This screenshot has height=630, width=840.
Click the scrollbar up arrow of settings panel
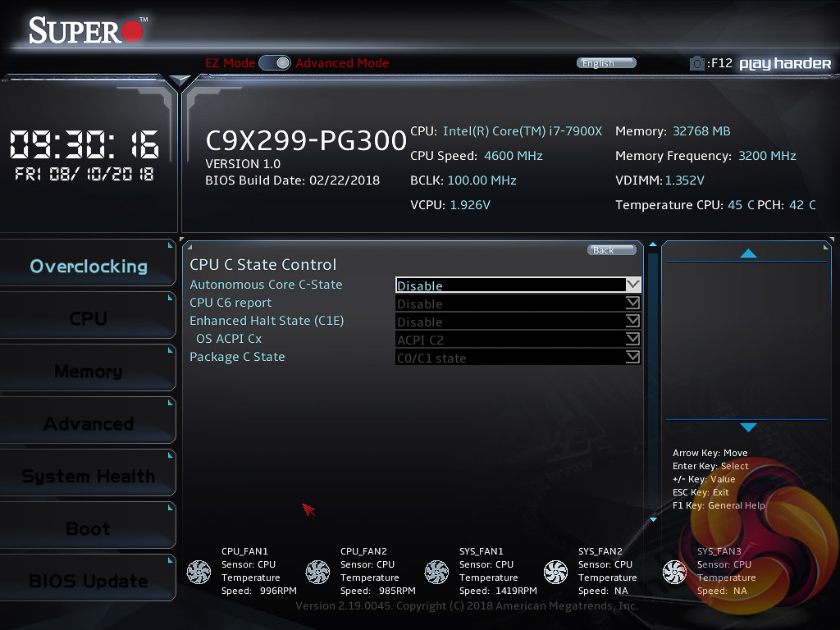[x=652, y=244]
